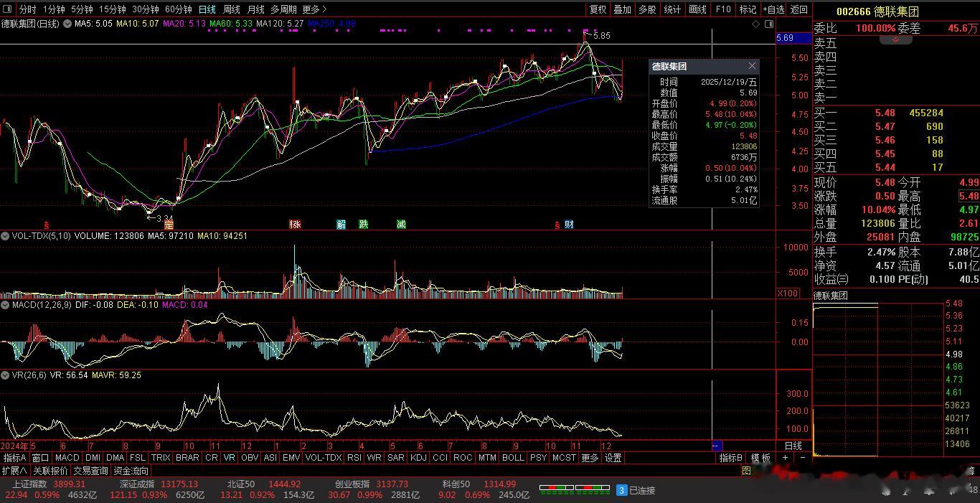This screenshot has height=503, width=980.
Task: Click the 减 event marker on the timeline
Action: [401, 225]
